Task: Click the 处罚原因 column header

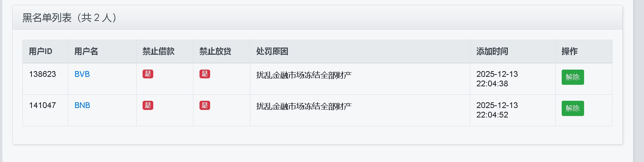Action: pos(272,51)
